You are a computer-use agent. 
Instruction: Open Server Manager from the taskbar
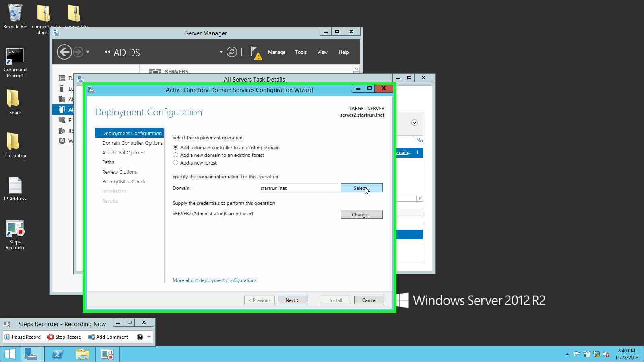click(31, 354)
